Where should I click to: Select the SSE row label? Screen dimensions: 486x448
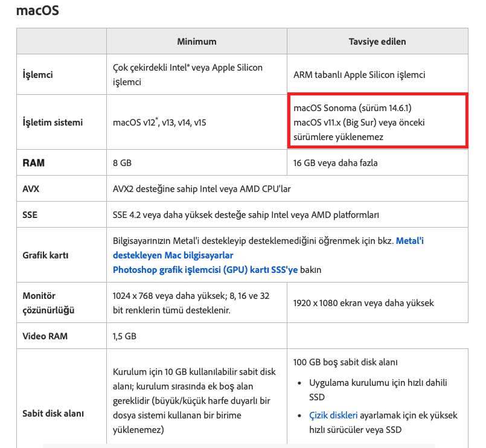pos(32,214)
